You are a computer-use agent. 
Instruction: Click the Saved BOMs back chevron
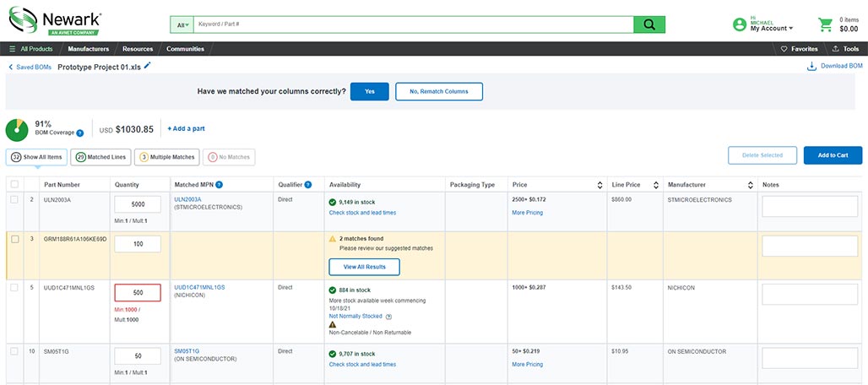click(10, 67)
